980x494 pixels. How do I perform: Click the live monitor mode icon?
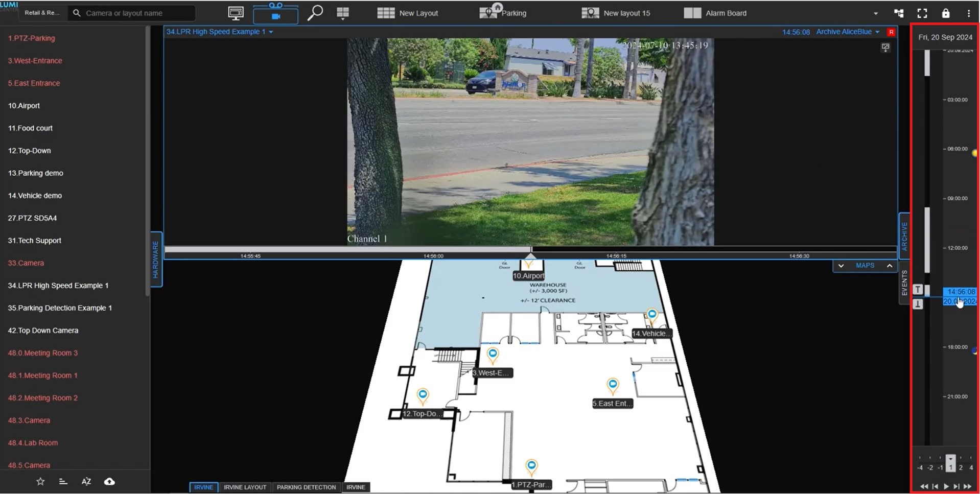tap(236, 13)
